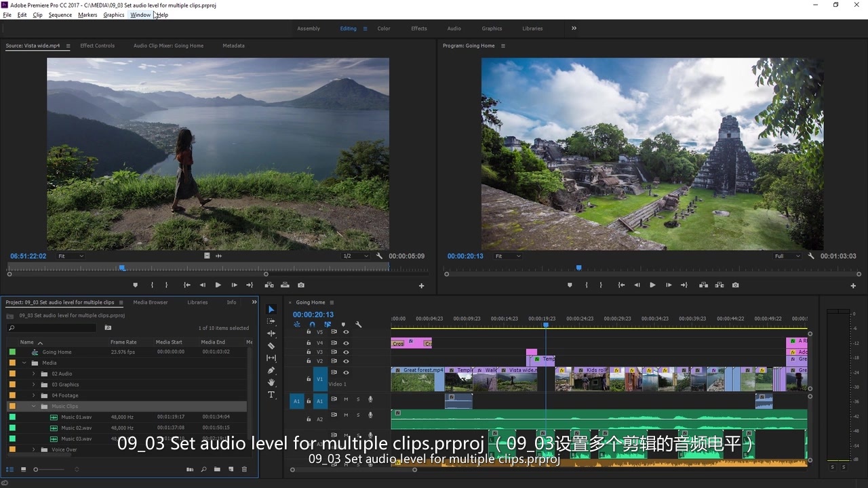Screen dimensions: 868x488
Task: Click the Source monitor playhead scrubber
Action: 122,268
